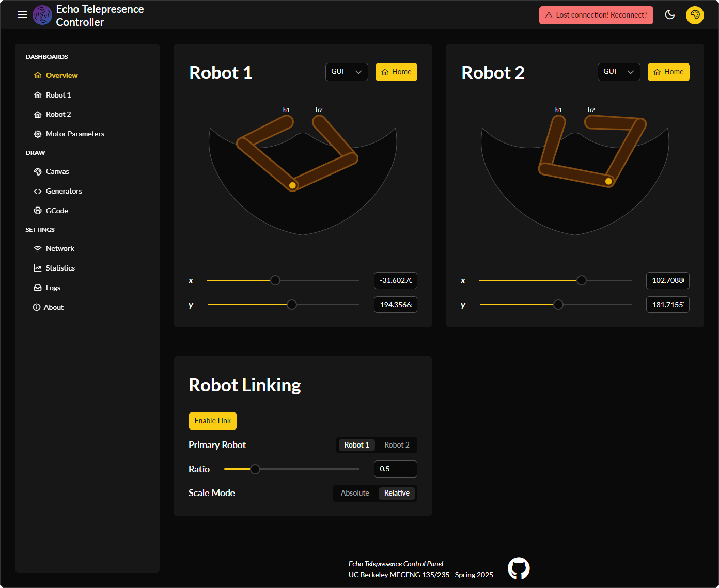Switch Scale Mode to Absolute

(x=355, y=493)
